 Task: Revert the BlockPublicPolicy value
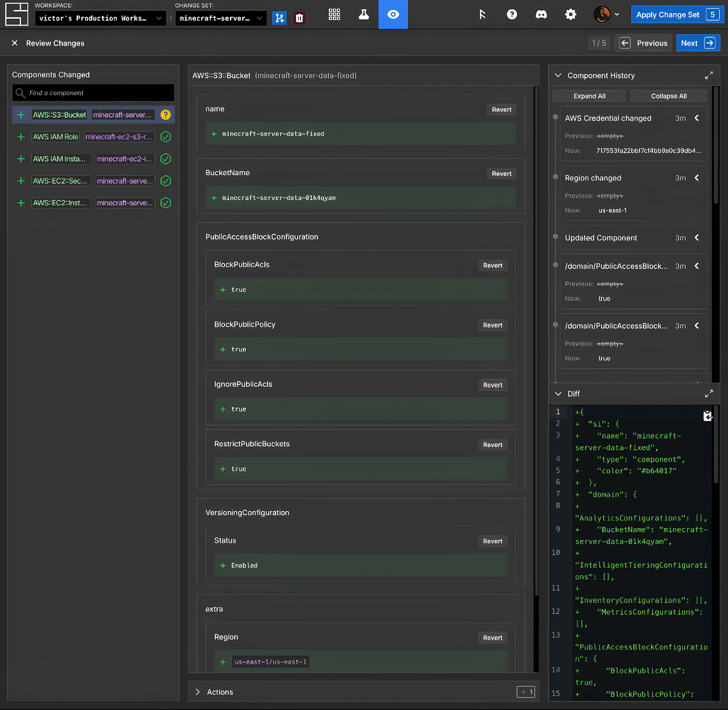[492, 325]
